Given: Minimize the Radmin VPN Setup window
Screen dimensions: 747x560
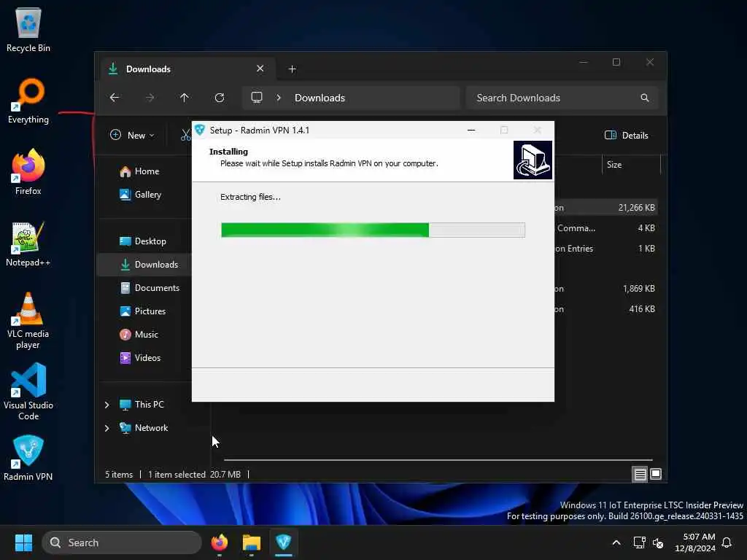Looking at the screenshot, I should click(x=471, y=130).
